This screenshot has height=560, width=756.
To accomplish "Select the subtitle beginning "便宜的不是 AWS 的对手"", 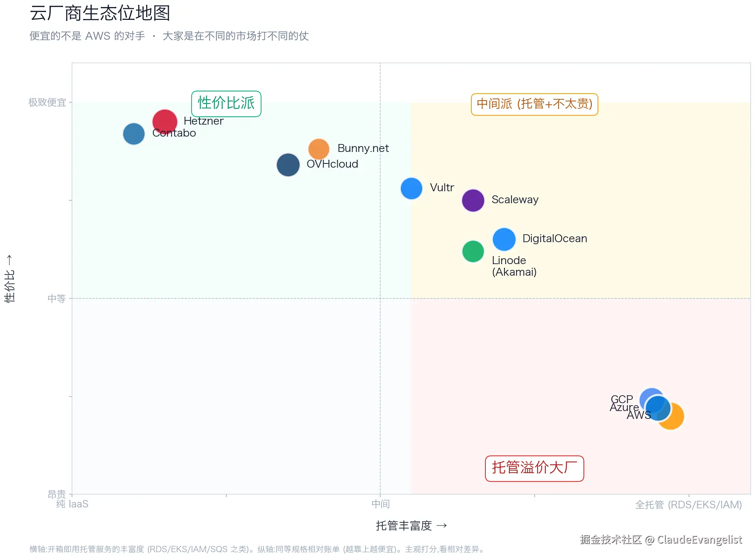I will (x=169, y=36).
